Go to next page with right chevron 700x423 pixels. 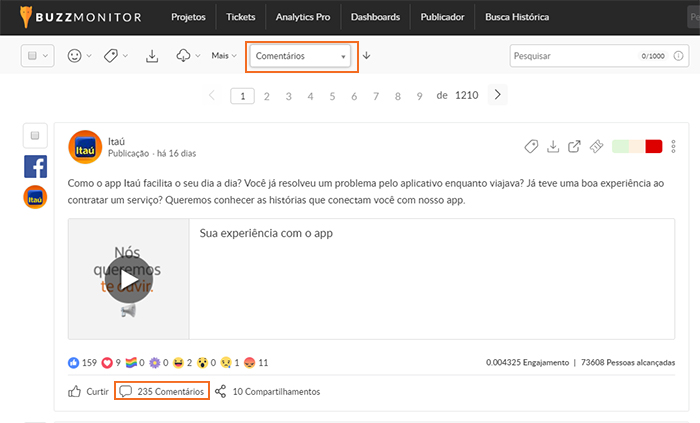point(498,95)
